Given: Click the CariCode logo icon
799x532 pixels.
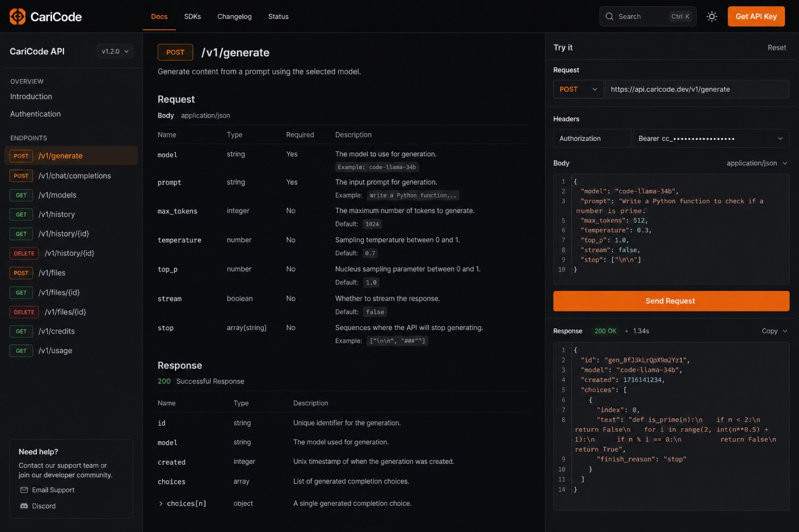Looking at the screenshot, I should (17, 16).
